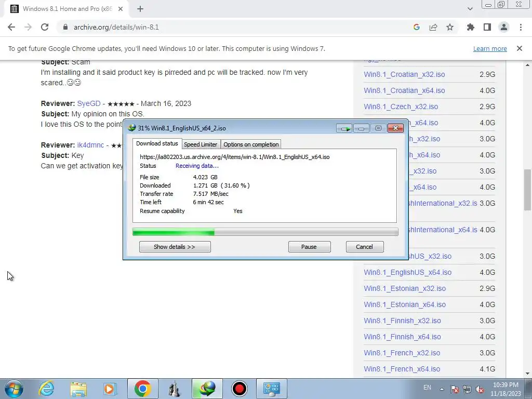Open Chrome profile avatar
The width and height of the screenshot is (532, 399).
click(x=504, y=27)
